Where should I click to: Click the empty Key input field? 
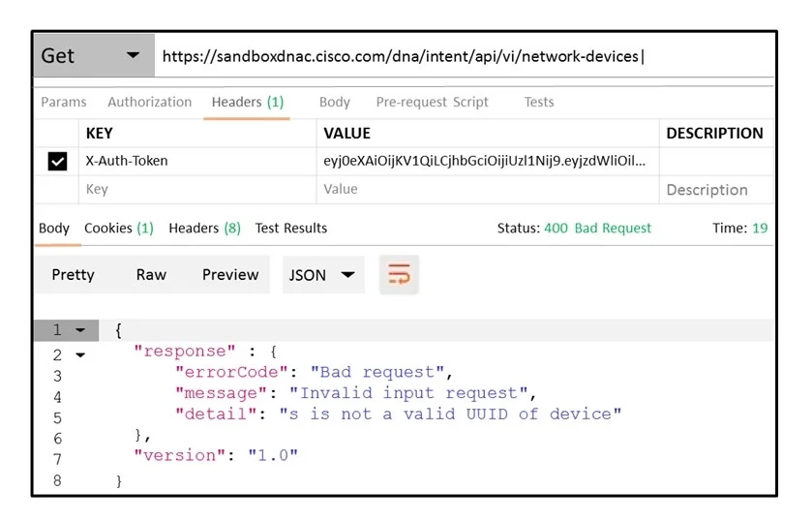point(197,189)
